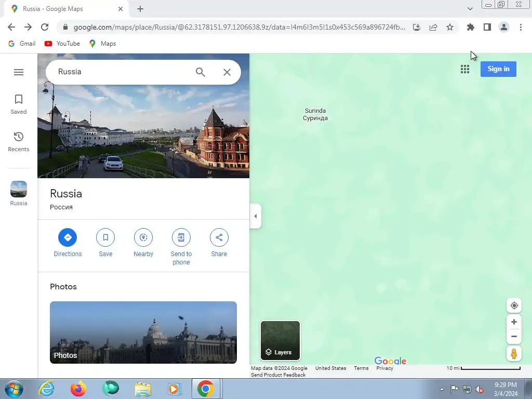The image size is (532, 399).
Task: Click the muted volume tray icon
Action: [480, 389]
